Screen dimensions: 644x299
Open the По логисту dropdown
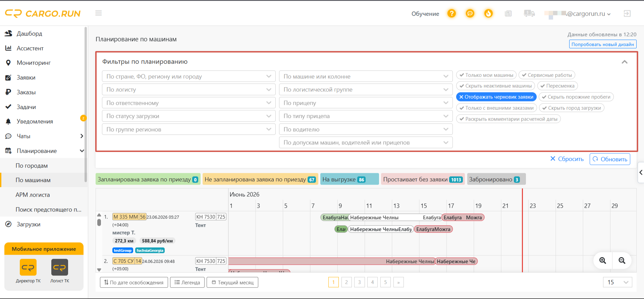[x=189, y=89]
